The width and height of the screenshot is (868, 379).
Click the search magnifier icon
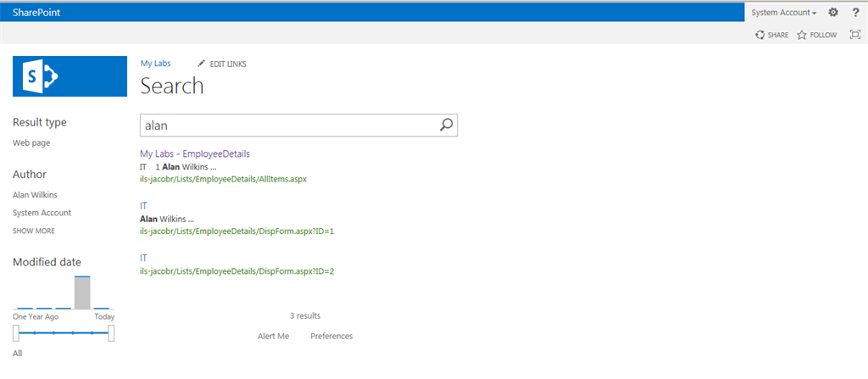(446, 125)
